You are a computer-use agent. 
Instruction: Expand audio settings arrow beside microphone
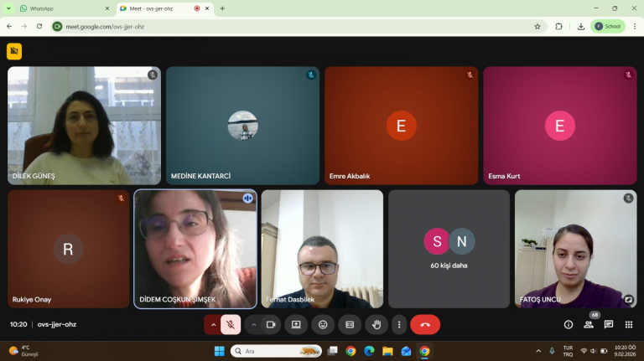213,324
